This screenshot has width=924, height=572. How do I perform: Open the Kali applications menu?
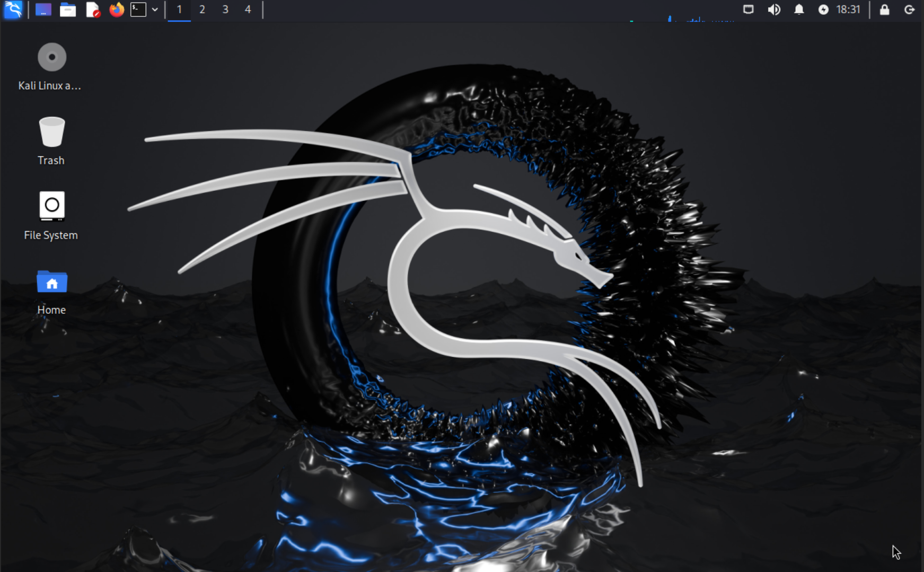point(13,10)
